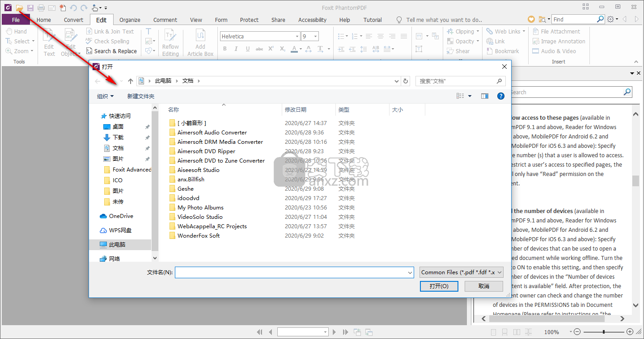Click the search icon in Find box
This screenshot has width=644, height=339.
click(x=601, y=19)
